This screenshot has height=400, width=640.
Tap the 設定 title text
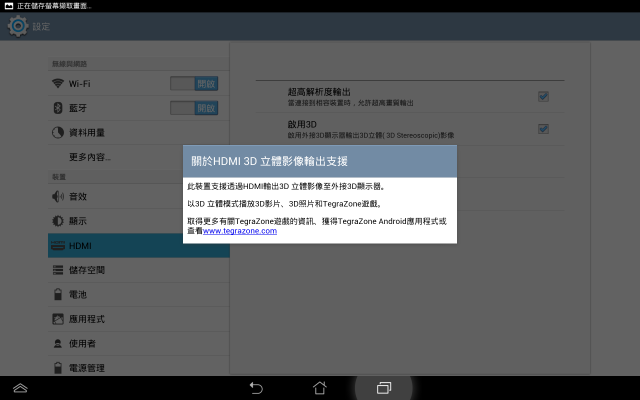(x=41, y=26)
